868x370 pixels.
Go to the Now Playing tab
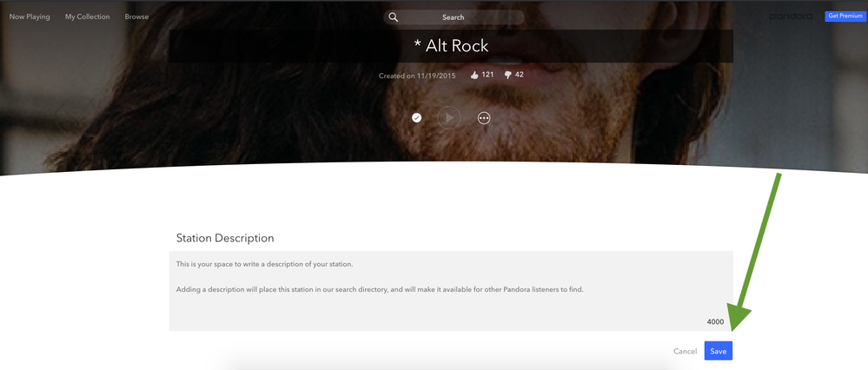(30, 17)
